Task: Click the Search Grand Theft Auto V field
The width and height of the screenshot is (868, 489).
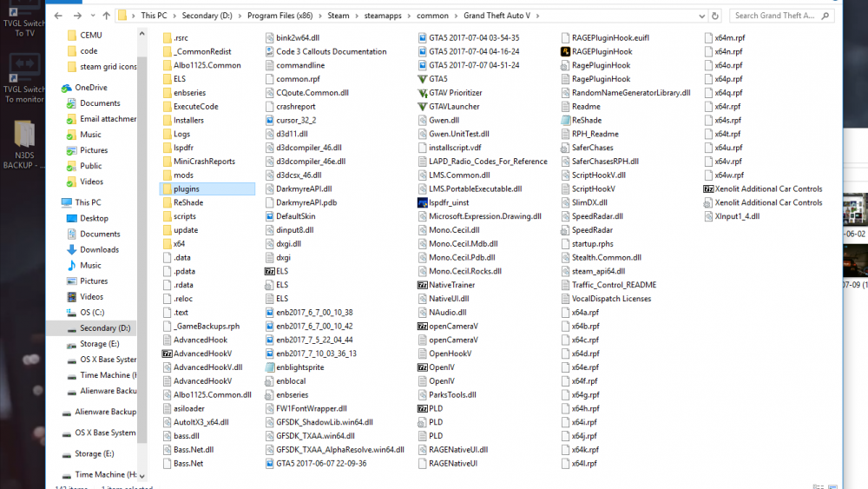Action: [x=781, y=16]
